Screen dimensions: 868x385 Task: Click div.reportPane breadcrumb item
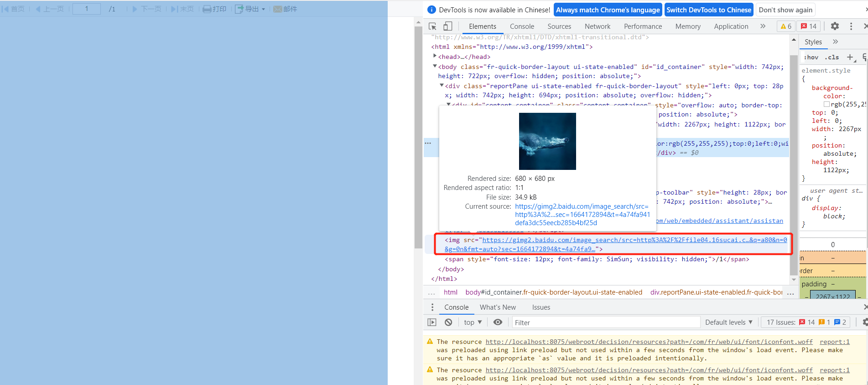pyautogui.click(x=716, y=292)
